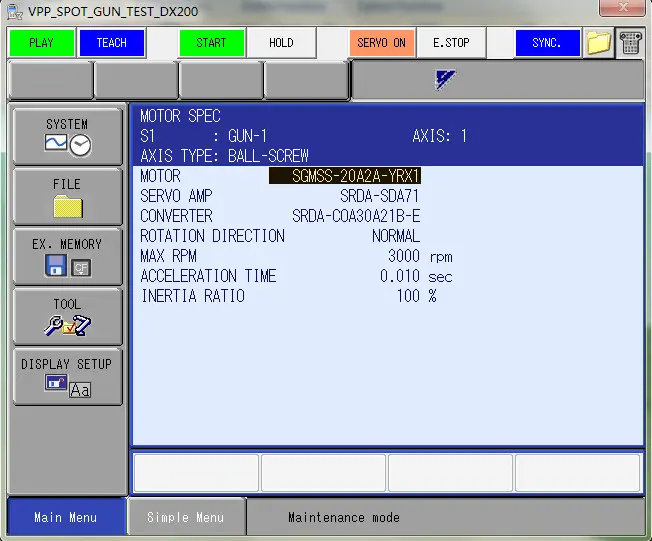Select the SERVO AMP value SRDA-SDA71

point(379,196)
